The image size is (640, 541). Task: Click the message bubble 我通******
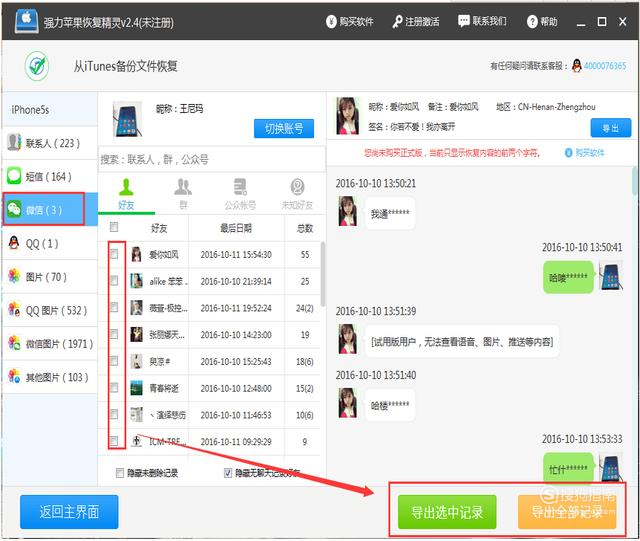tap(390, 213)
